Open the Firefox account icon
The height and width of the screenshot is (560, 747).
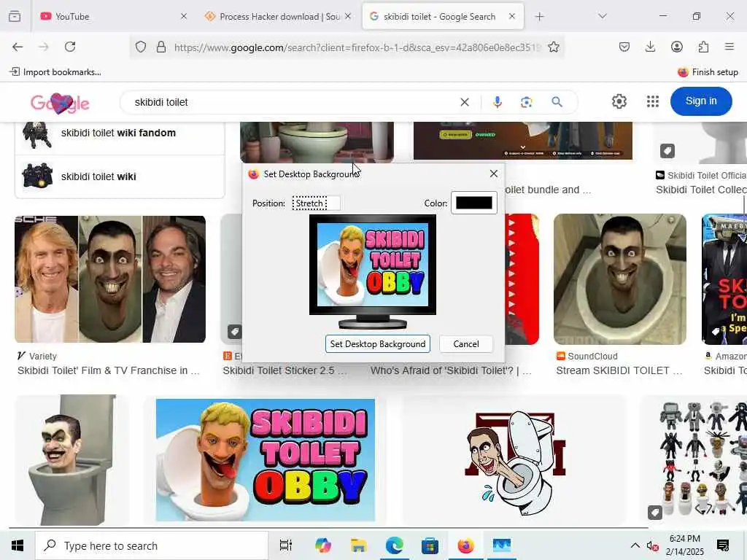pos(677,47)
